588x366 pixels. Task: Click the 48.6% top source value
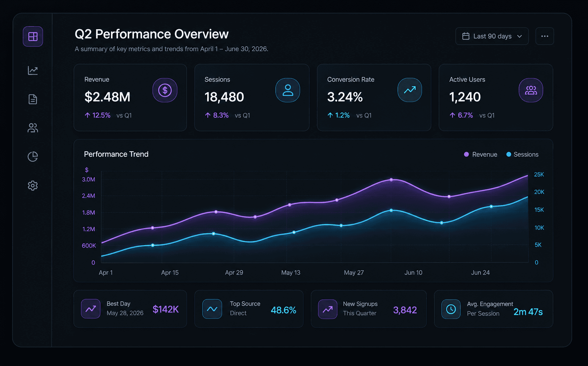[x=283, y=310]
